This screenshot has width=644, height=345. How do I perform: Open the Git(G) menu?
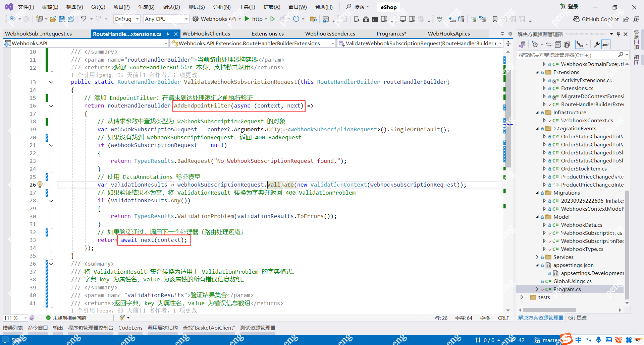tap(98, 7)
